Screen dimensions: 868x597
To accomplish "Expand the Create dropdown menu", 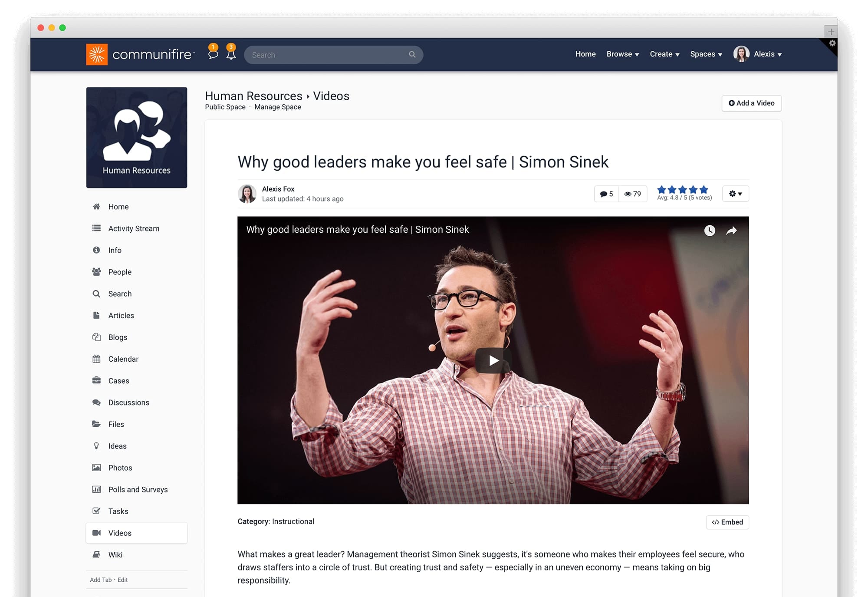I will tap(664, 54).
